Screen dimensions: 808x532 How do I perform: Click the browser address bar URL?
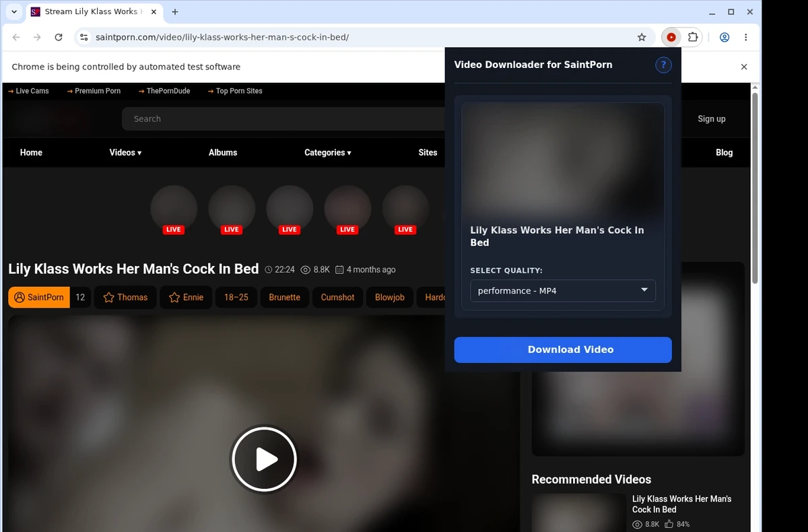pyautogui.click(x=222, y=38)
